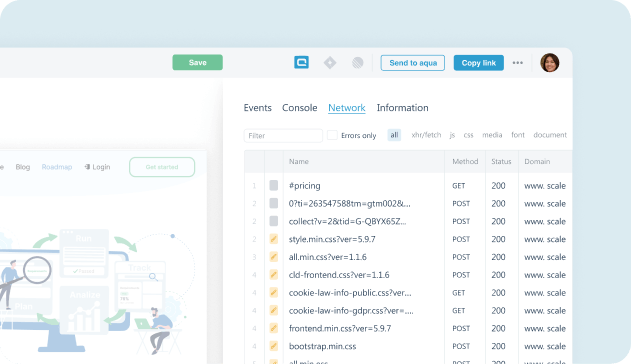This screenshot has height=364, width=631.
Task: Click the css icon for cookie-law-info-public.css row
Action: coord(274,292)
